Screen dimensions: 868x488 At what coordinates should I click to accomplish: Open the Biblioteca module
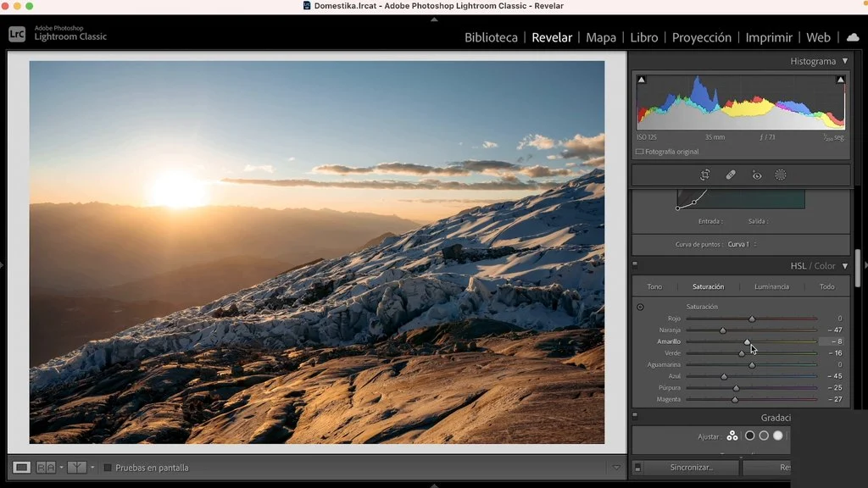491,37
